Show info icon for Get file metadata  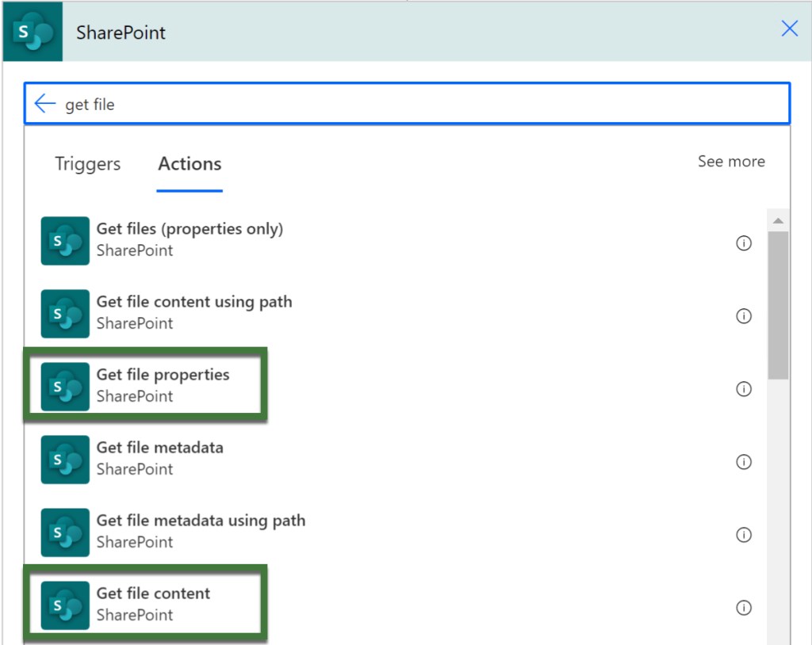pos(743,462)
